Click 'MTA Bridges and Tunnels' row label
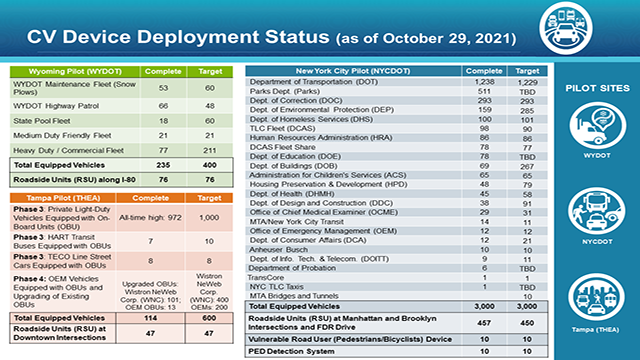This screenshot has width=640, height=360. 294,296
